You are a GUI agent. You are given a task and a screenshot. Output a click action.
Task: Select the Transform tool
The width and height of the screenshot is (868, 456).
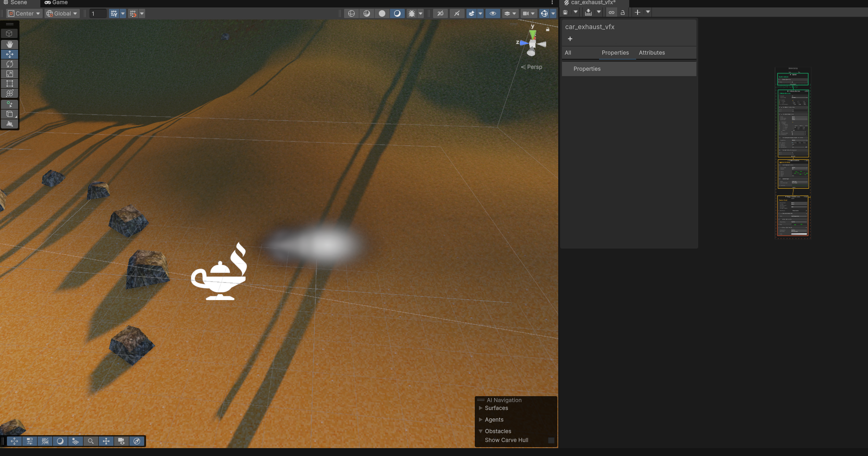click(9, 93)
